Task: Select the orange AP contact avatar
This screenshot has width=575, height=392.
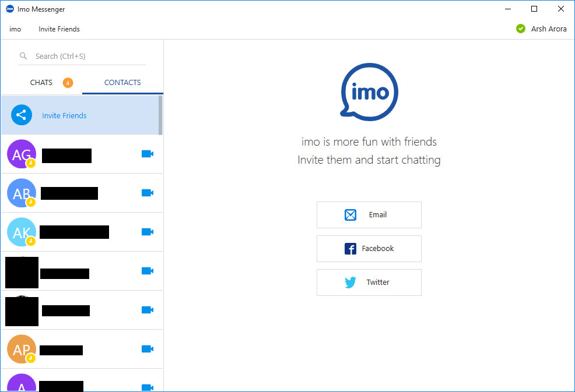Action: pyautogui.click(x=22, y=349)
